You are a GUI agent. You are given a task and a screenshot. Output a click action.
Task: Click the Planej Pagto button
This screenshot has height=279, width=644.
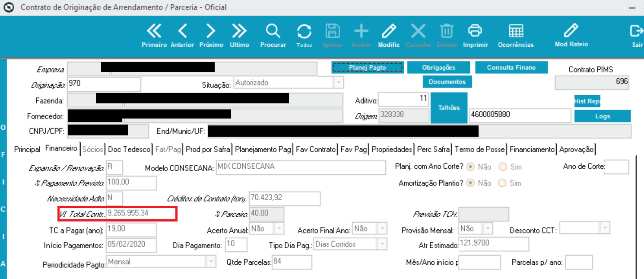point(368,67)
